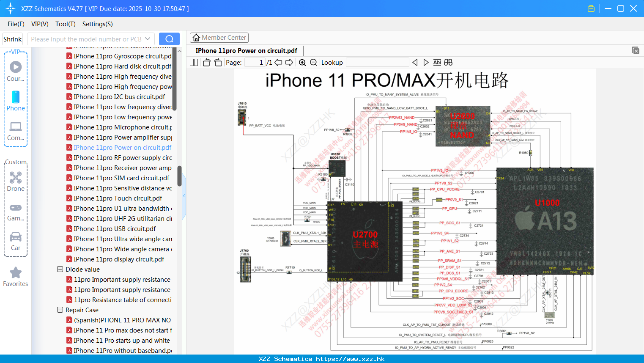Open IPhone 11pro RF power supply circuit
The height and width of the screenshot is (363, 644).
(119, 157)
